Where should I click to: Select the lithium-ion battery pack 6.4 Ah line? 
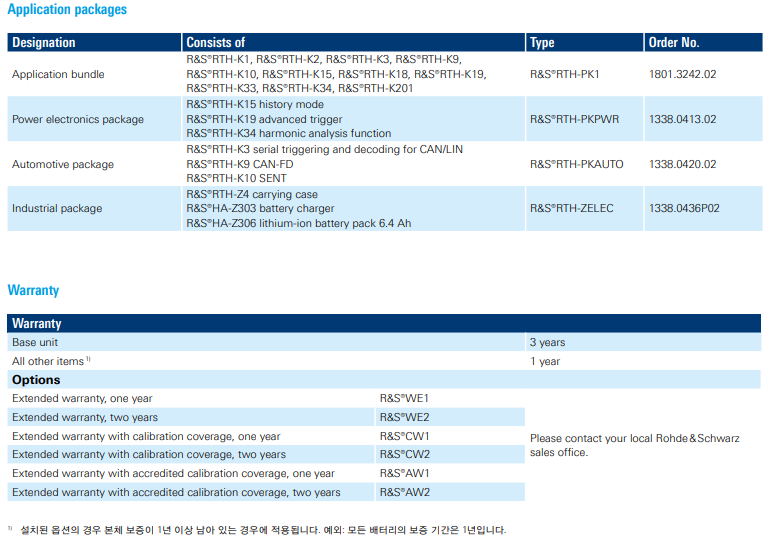[x=299, y=223]
